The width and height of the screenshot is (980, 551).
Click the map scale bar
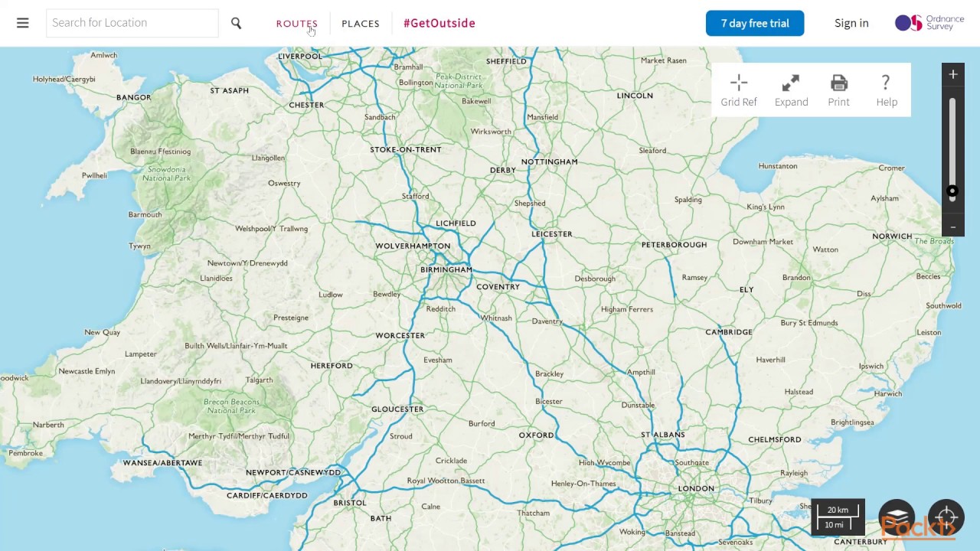(x=838, y=517)
